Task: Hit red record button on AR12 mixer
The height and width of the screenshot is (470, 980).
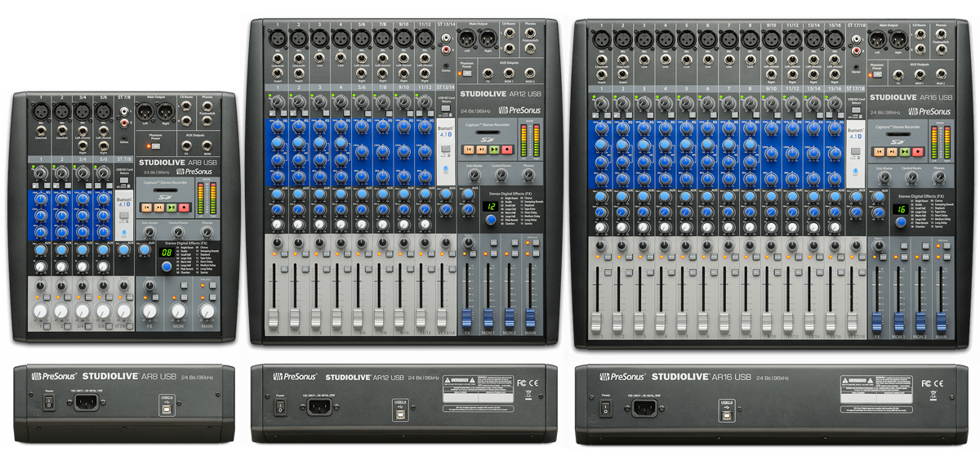Action: pyautogui.click(x=507, y=149)
